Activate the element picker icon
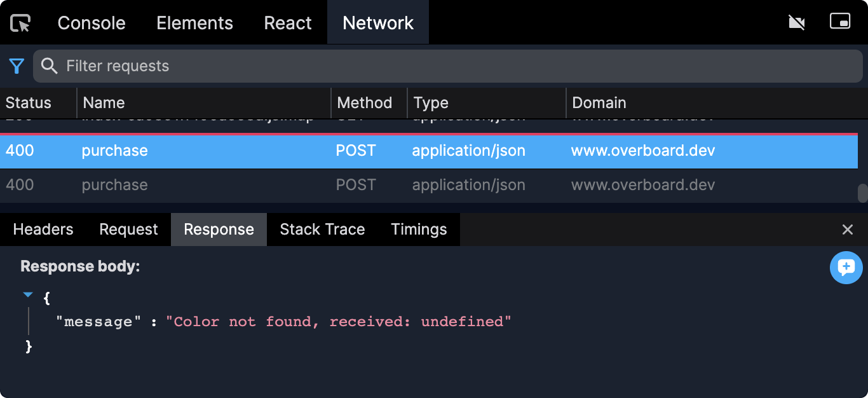This screenshot has height=398, width=868. point(21,24)
